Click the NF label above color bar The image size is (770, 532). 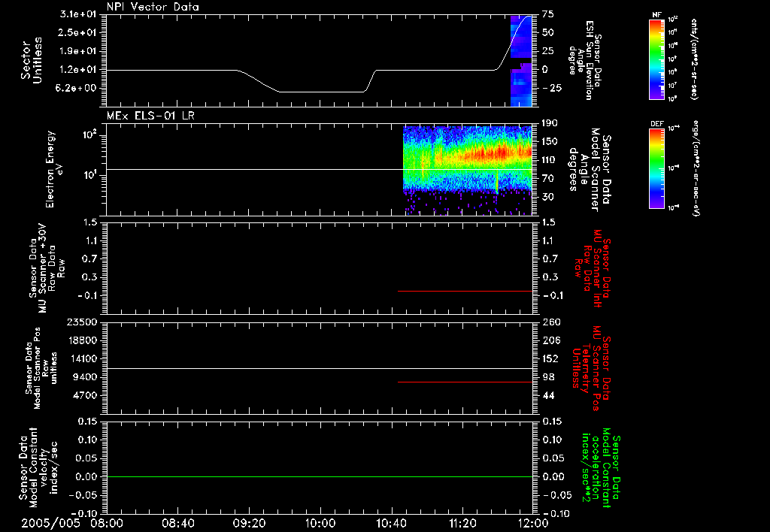(656, 15)
